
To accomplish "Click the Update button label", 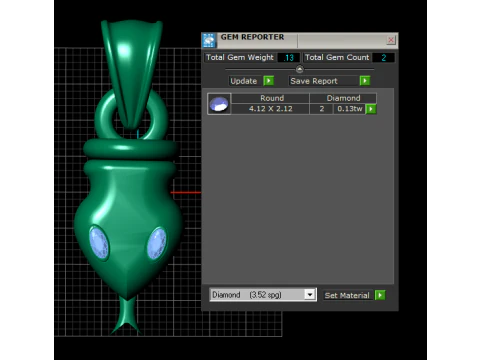I will 244,81.
